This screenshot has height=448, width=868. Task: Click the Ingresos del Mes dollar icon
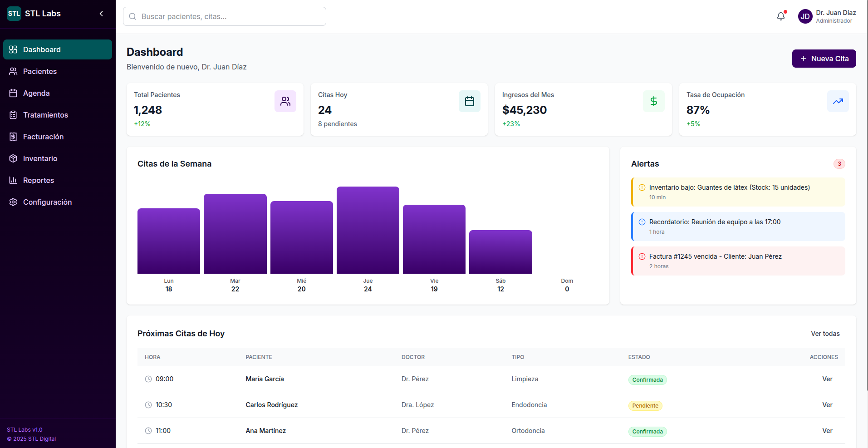pos(653,101)
